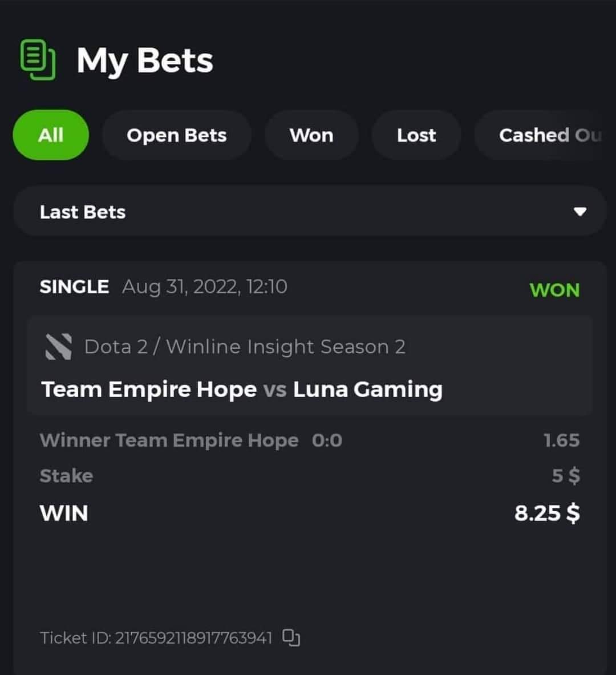Click the green WON status label

[554, 290]
